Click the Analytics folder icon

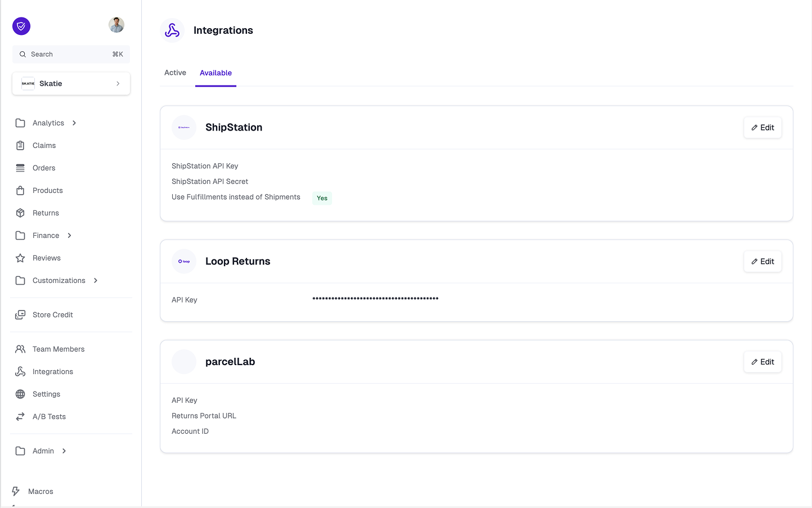click(20, 123)
